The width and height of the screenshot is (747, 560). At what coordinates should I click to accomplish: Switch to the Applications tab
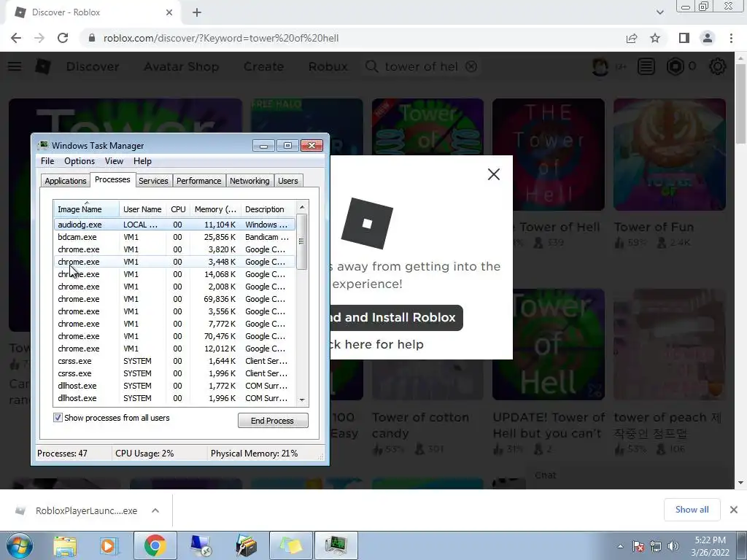click(x=65, y=181)
